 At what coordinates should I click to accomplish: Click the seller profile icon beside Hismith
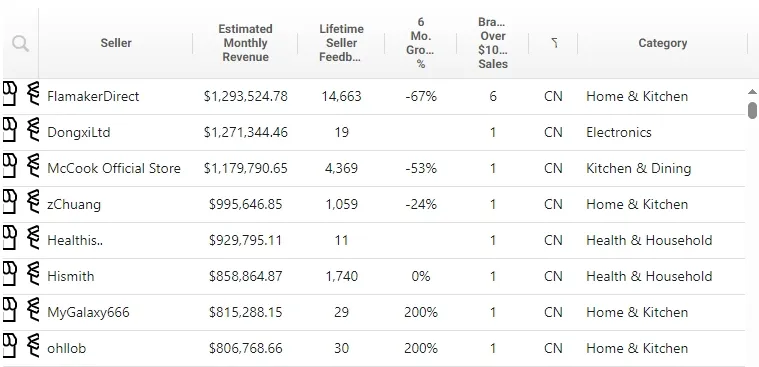(33, 275)
